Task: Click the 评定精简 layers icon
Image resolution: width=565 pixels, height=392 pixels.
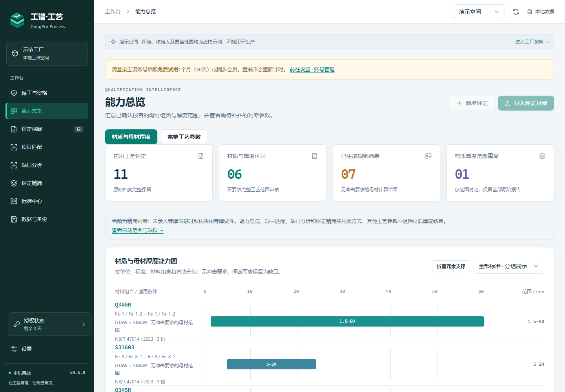Action: pyautogui.click(x=14, y=183)
